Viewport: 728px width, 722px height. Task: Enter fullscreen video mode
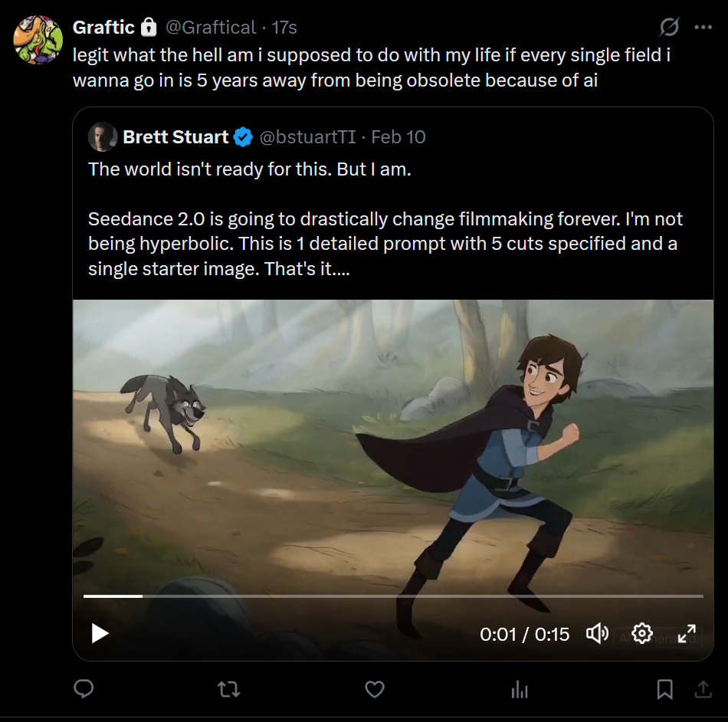(687, 634)
